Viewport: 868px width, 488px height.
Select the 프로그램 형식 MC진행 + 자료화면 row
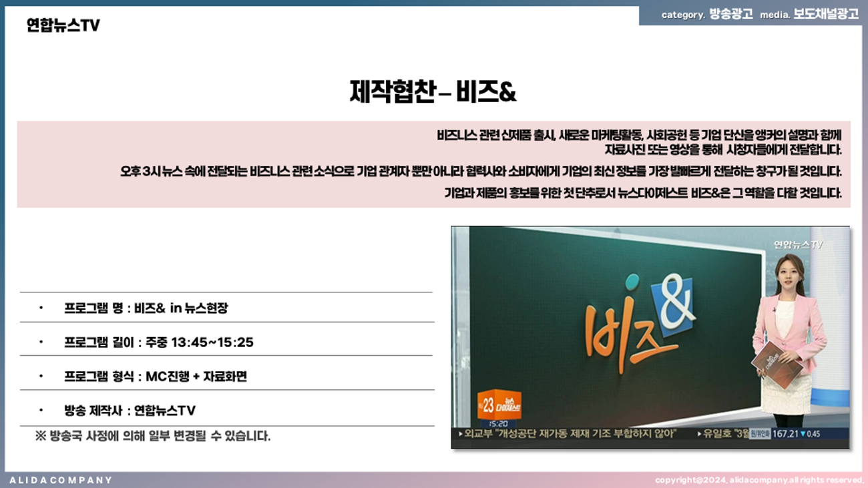click(156, 377)
